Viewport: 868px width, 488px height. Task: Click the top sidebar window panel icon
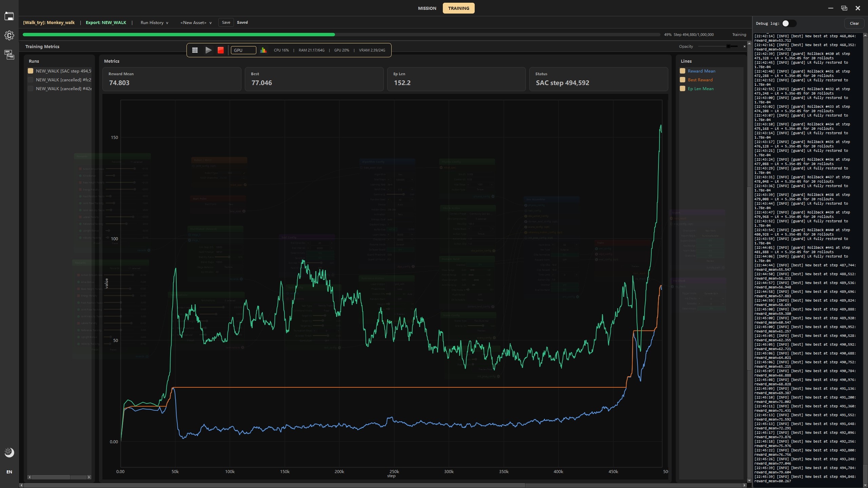click(9, 16)
